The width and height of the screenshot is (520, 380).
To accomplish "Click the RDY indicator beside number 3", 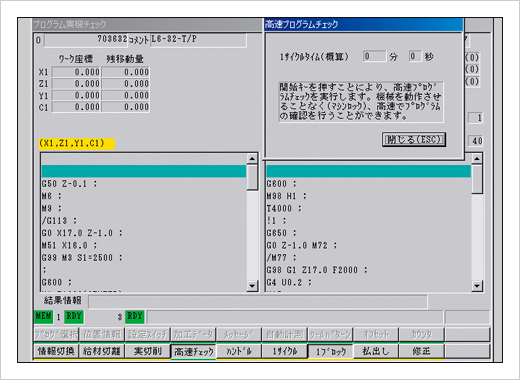I will pos(135,317).
